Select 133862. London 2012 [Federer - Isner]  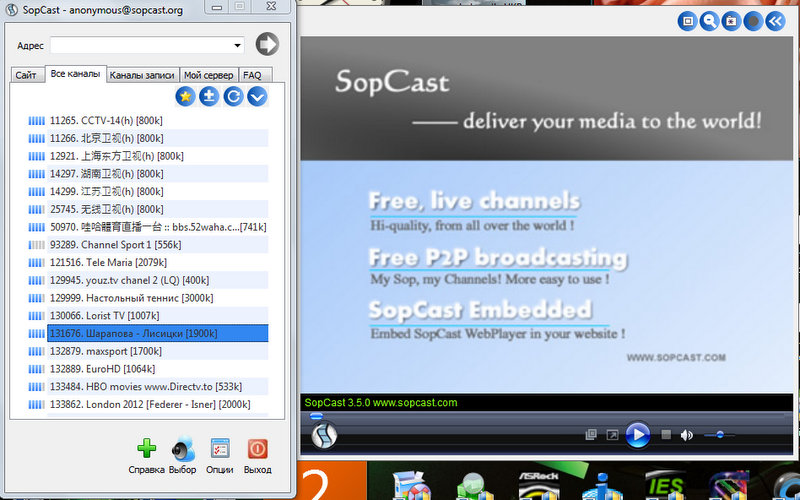tap(158, 405)
